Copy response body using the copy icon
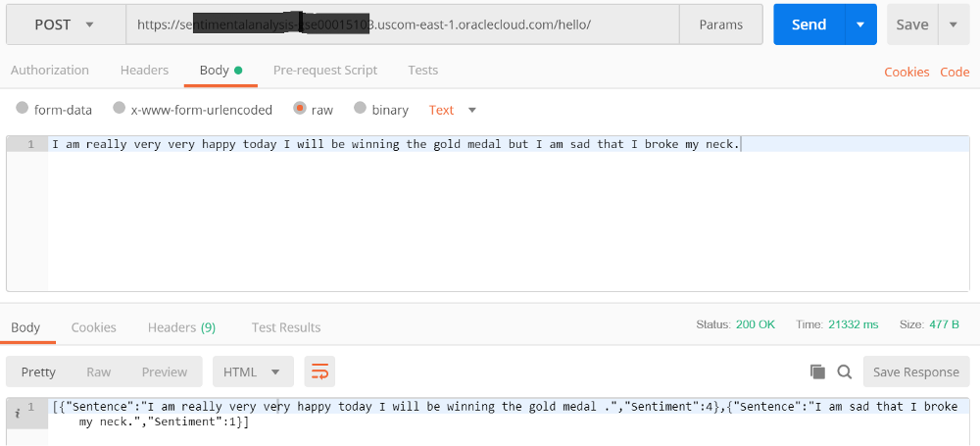The height and width of the screenshot is (446, 980). [817, 372]
